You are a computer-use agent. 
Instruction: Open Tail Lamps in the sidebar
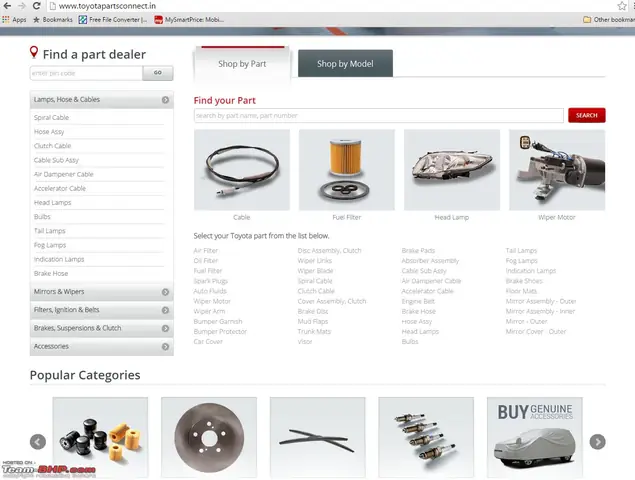pyautogui.click(x=49, y=231)
